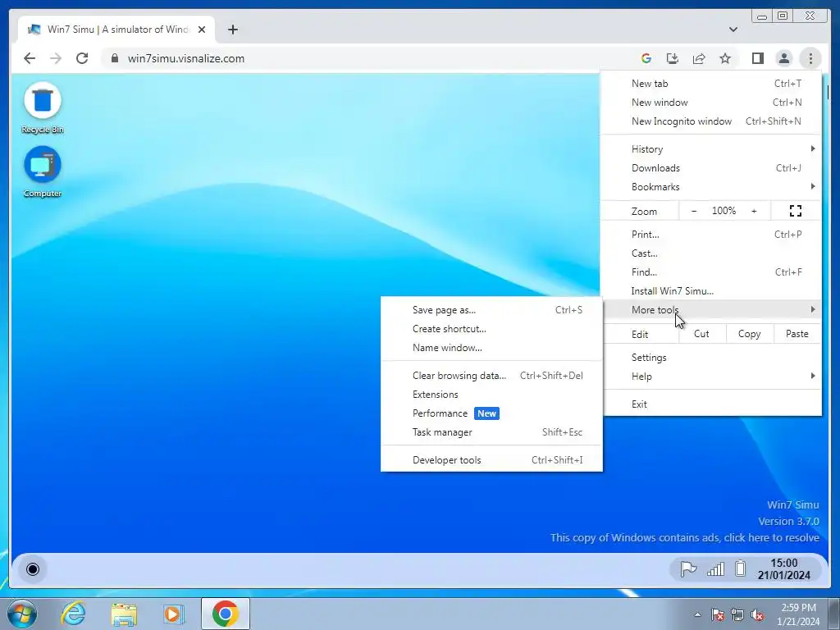Open the Computer desktop icon
Screen dimensions: 840x630
tap(43, 171)
